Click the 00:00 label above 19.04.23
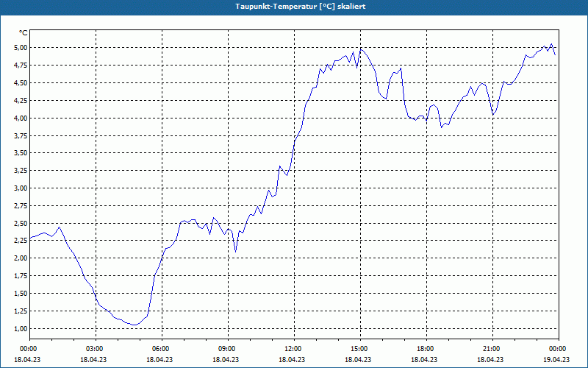Image resolution: width=588 pixels, height=368 pixels. click(x=559, y=349)
